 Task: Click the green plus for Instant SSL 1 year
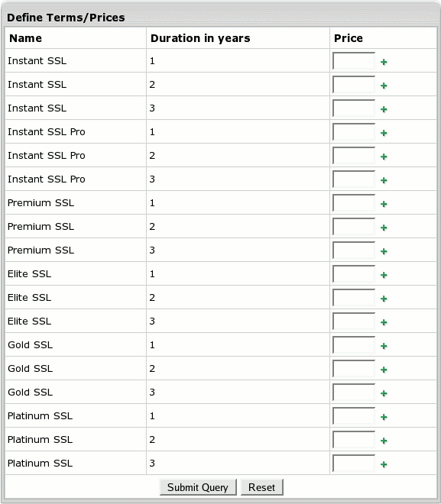pos(384,62)
